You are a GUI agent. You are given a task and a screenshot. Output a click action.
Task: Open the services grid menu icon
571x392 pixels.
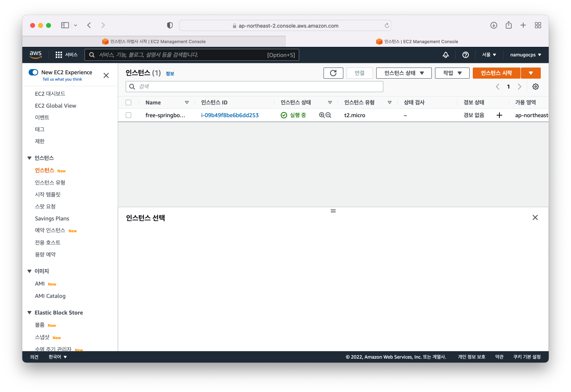click(59, 55)
